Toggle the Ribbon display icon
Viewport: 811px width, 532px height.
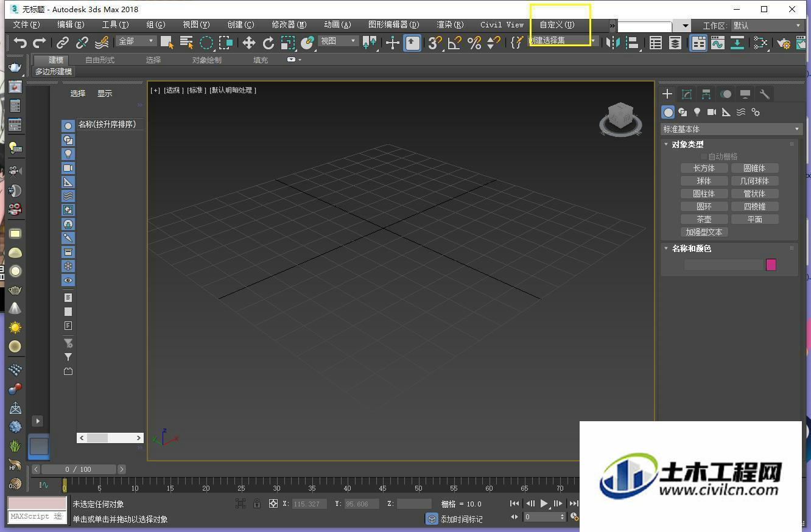click(698, 43)
